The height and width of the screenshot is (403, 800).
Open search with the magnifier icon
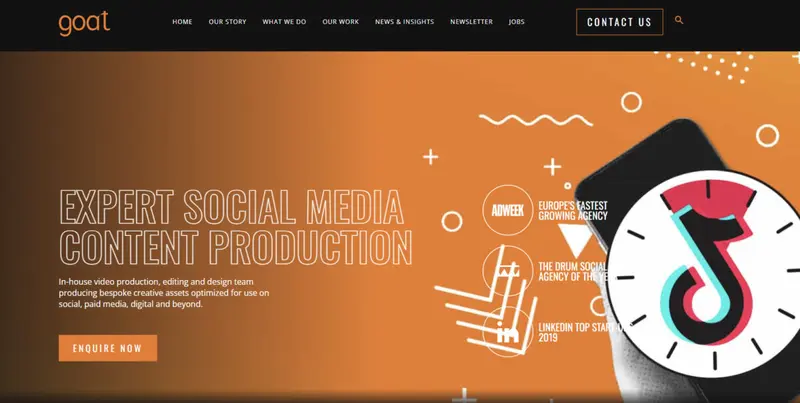pos(679,20)
